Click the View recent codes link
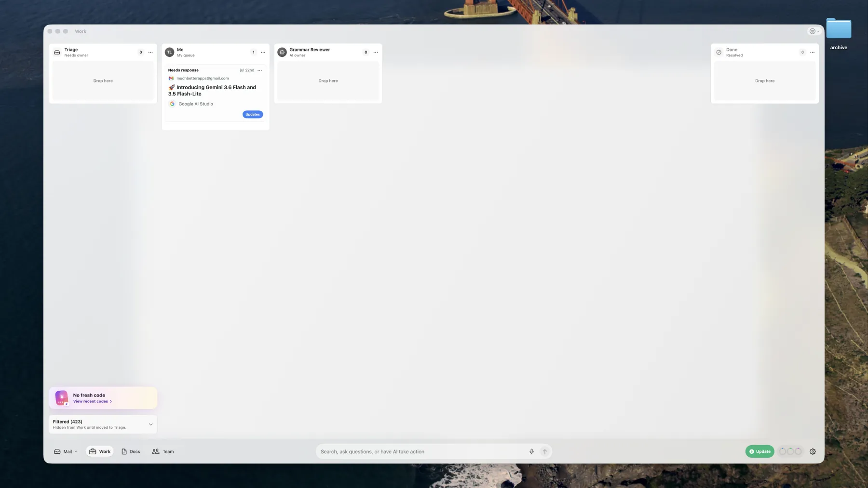 (x=92, y=401)
